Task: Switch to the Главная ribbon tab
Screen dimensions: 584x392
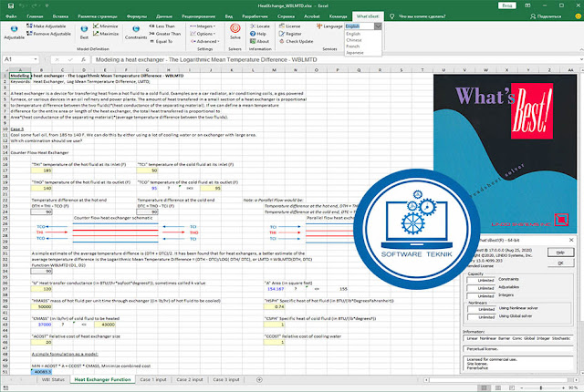Action: [x=35, y=16]
